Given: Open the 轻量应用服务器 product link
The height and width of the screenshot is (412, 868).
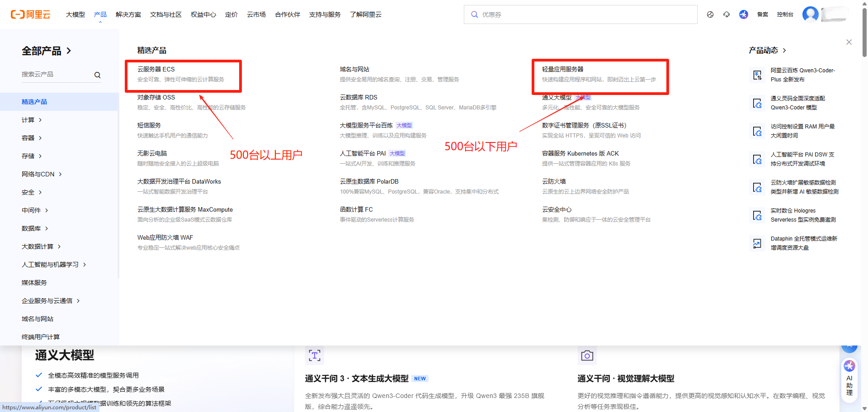Looking at the screenshot, I should (563, 69).
